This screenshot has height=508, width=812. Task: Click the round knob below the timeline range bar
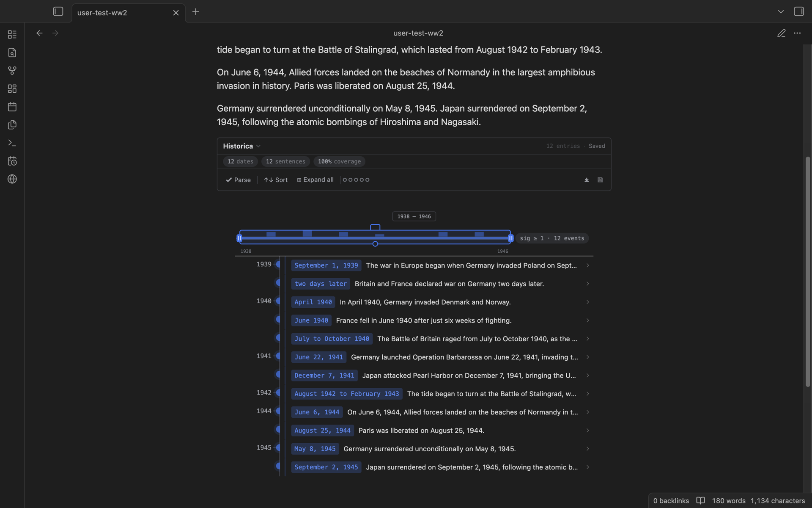point(375,244)
